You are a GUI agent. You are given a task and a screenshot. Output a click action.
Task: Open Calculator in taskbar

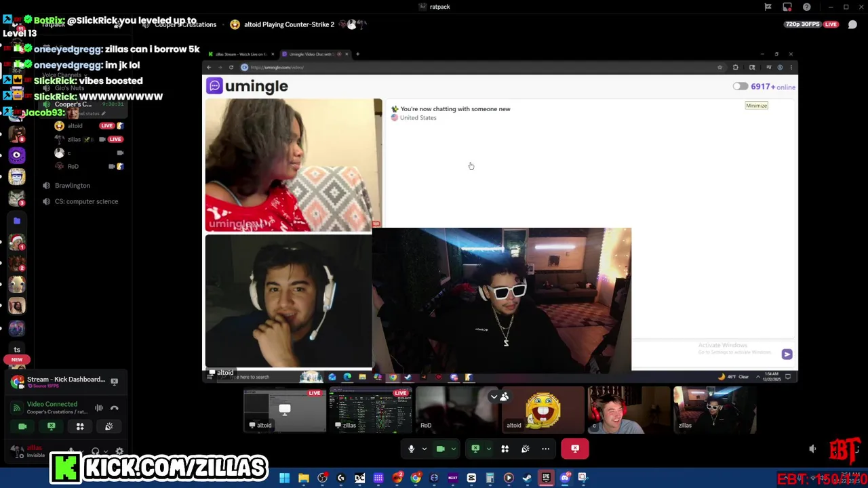[x=490, y=479]
